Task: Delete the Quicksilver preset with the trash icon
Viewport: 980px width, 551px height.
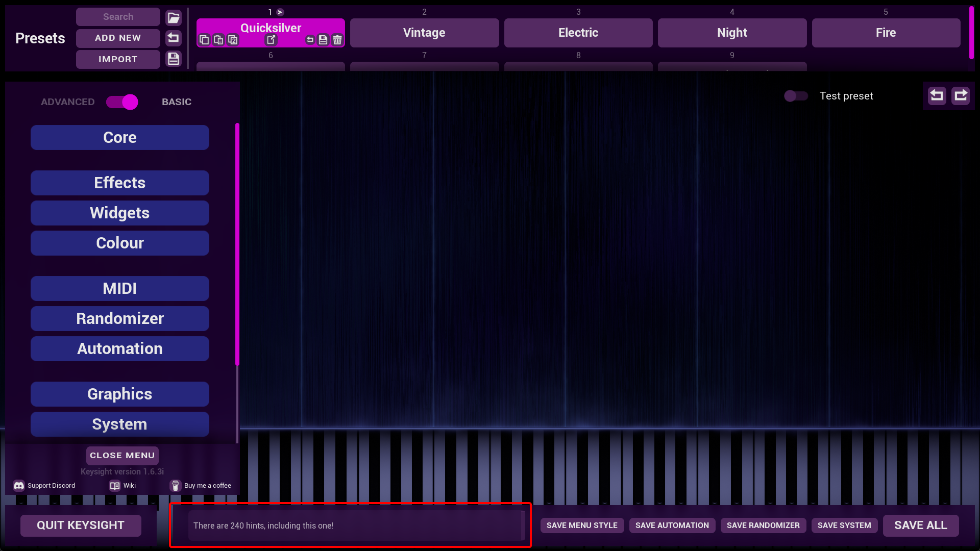Action: click(x=337, y=40)
